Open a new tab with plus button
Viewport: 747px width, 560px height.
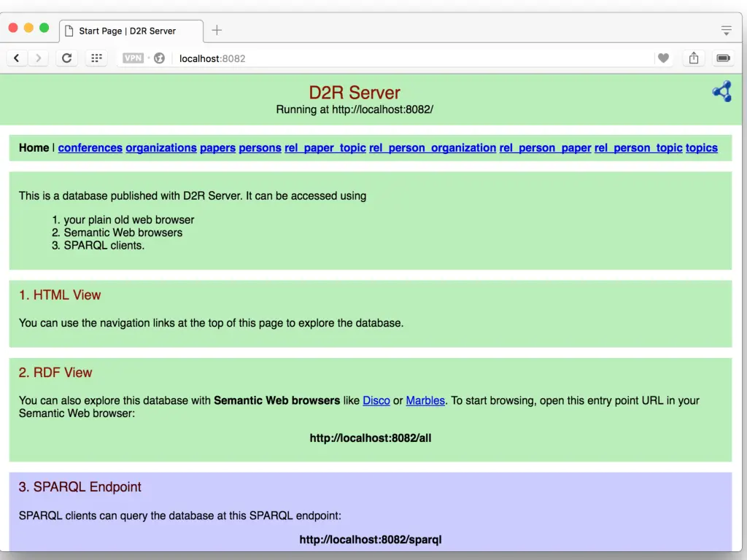tap(217, 31)
